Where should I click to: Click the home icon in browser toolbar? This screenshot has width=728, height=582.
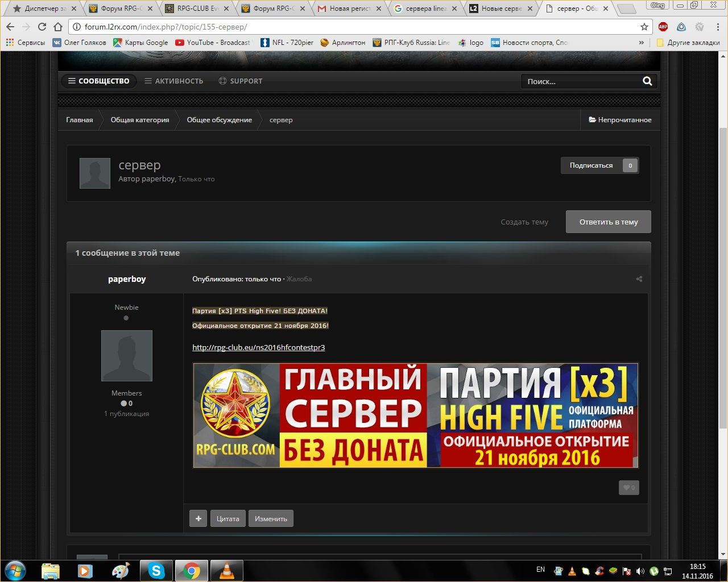(58, 27)
